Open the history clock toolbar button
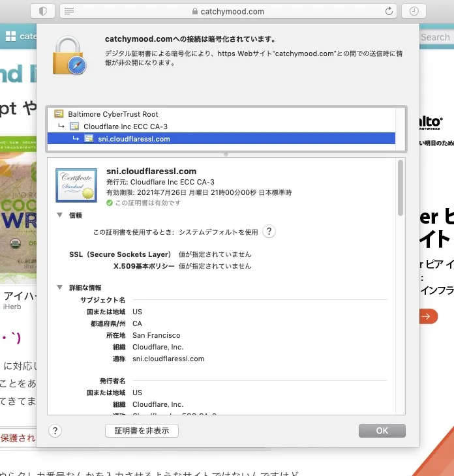454x476 pixels. (414, 11)
